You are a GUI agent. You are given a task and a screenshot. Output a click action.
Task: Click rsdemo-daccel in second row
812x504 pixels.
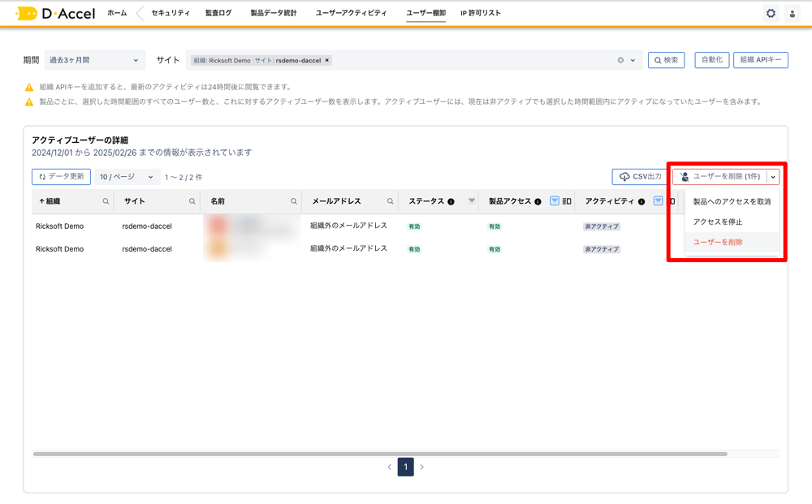147,249
